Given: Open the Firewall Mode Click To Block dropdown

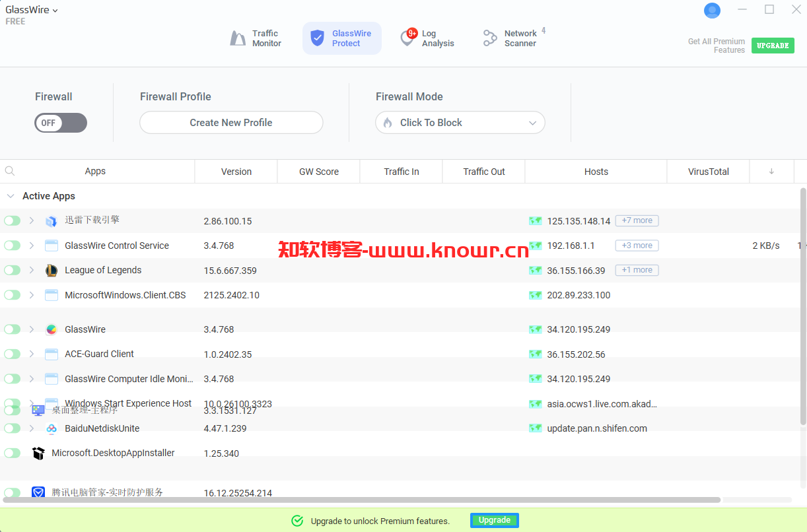Looking at the screenshot, I should [460, 123].
